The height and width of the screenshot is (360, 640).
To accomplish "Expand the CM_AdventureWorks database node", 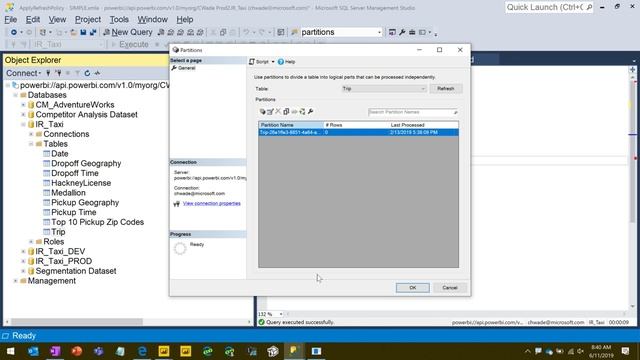I will pyautogui.click(x=23, y=105).
